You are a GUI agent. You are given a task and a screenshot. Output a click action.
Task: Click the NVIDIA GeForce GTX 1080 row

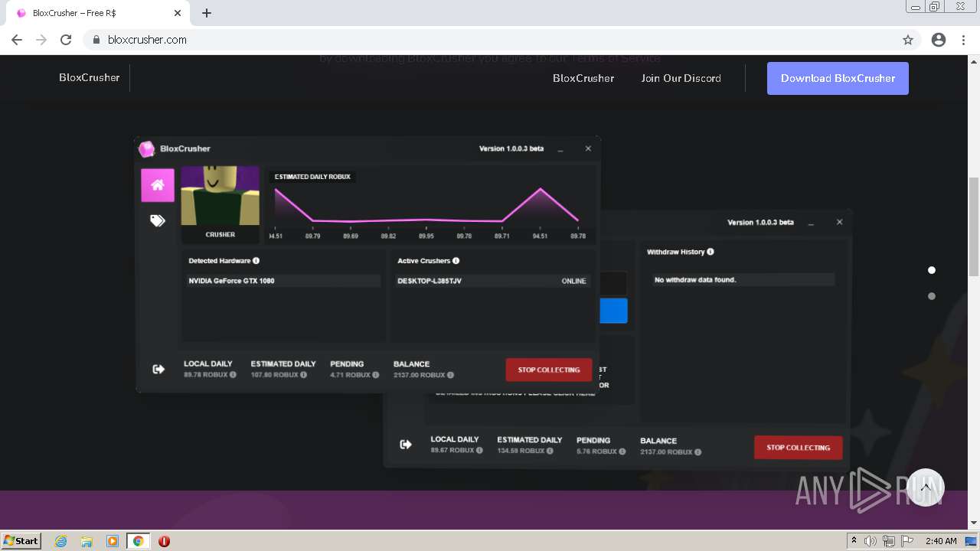point(283,281)
